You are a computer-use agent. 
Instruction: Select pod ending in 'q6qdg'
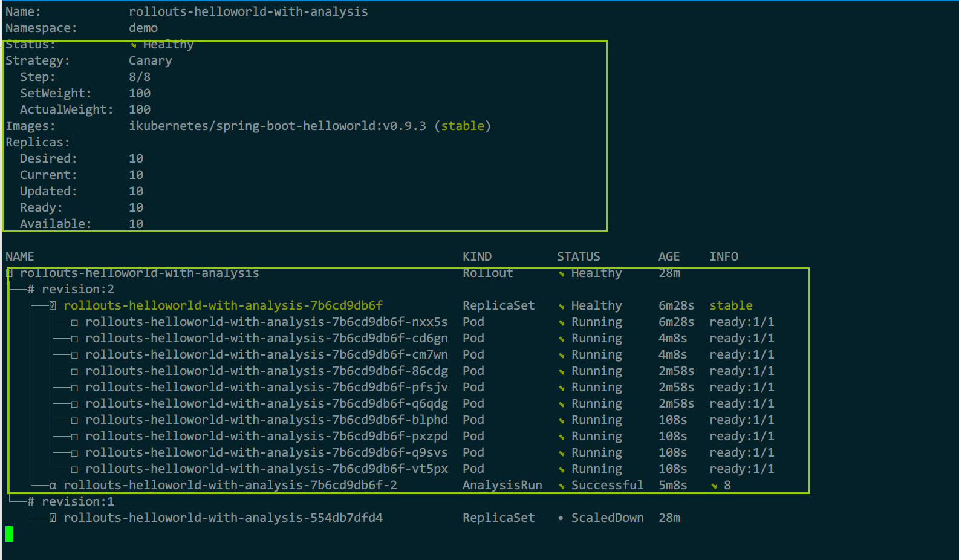267,403
